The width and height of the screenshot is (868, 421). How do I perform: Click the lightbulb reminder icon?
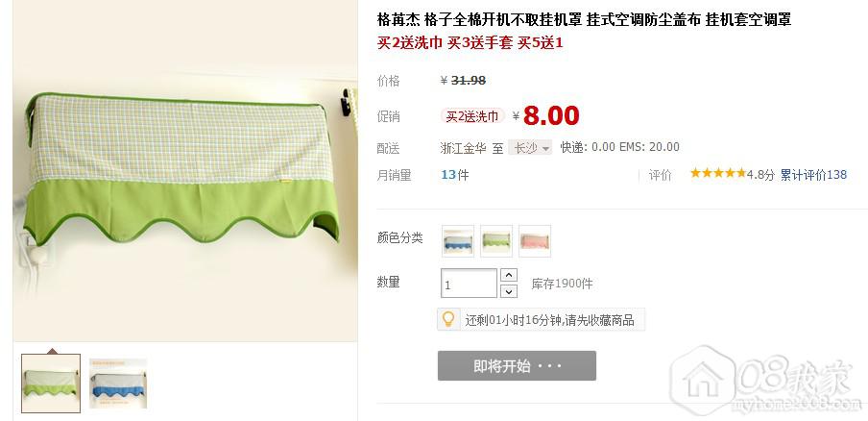click(x=448, y=320)
